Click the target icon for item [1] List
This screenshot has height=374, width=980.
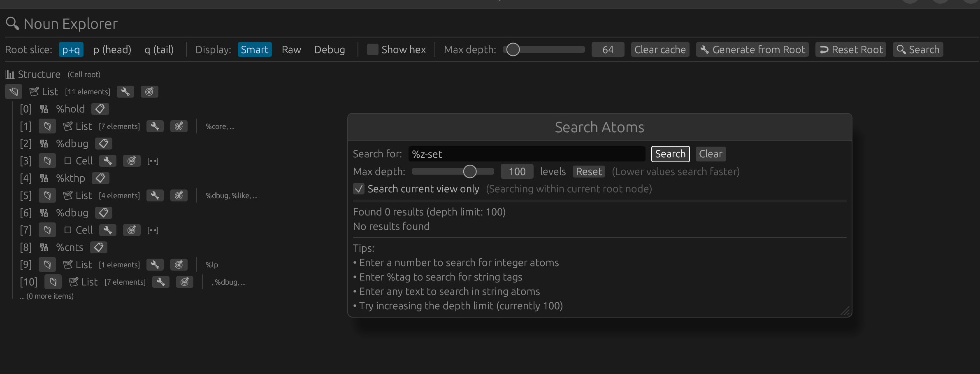[x=179, y=126]
